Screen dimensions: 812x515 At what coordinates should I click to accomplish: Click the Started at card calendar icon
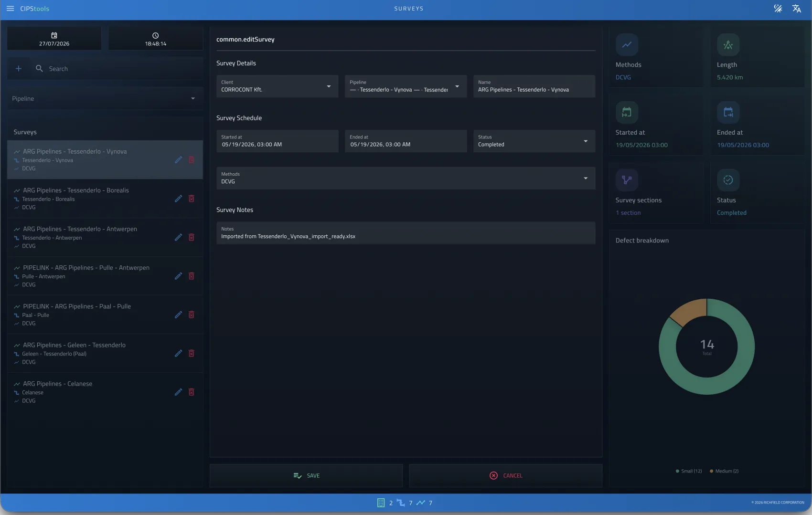pyautogui.click(x=627, y=113)
